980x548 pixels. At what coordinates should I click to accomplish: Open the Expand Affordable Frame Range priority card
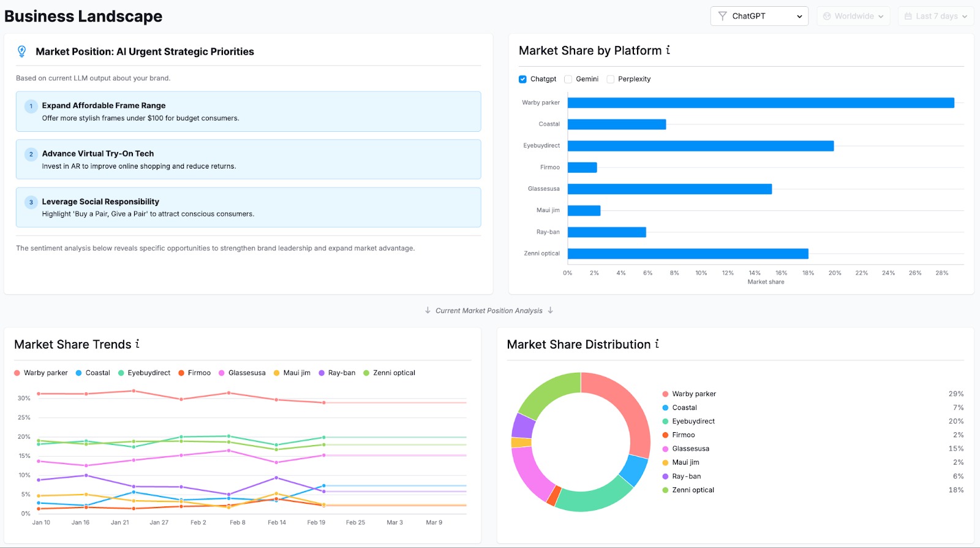(248, 112)
